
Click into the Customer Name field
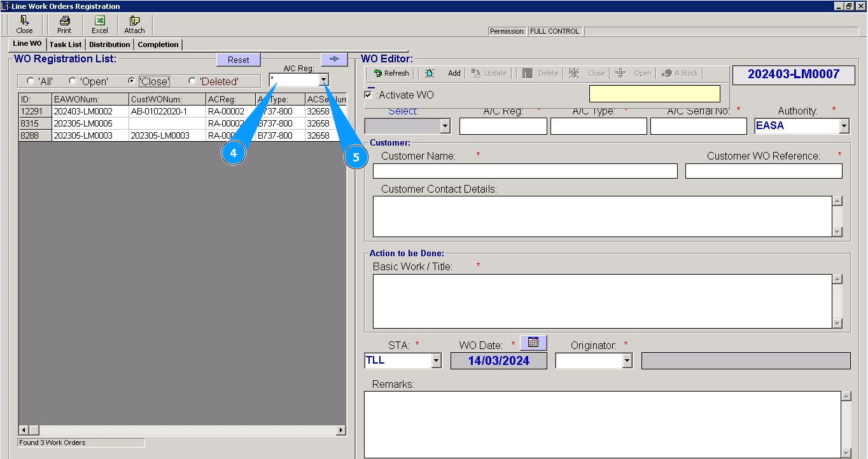524,171
